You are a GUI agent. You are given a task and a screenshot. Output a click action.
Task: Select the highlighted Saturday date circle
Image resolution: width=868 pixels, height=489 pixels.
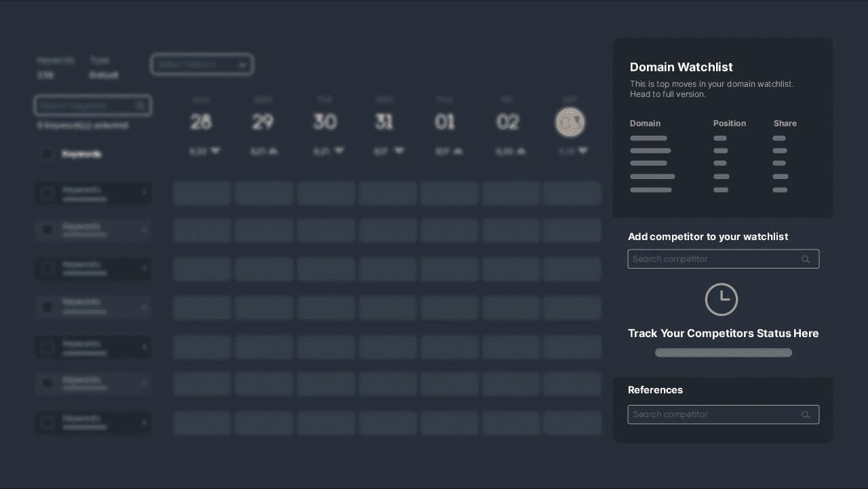[x=570, y=122]
